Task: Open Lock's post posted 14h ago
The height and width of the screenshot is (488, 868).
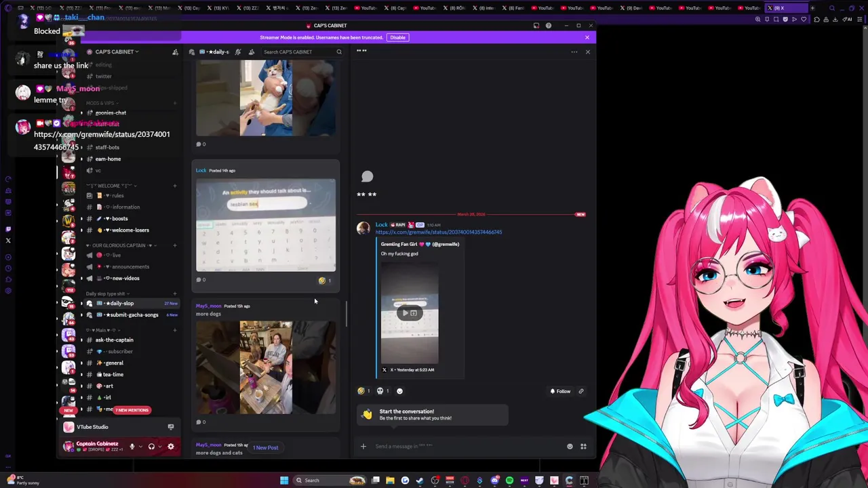Action: point(265,225)
